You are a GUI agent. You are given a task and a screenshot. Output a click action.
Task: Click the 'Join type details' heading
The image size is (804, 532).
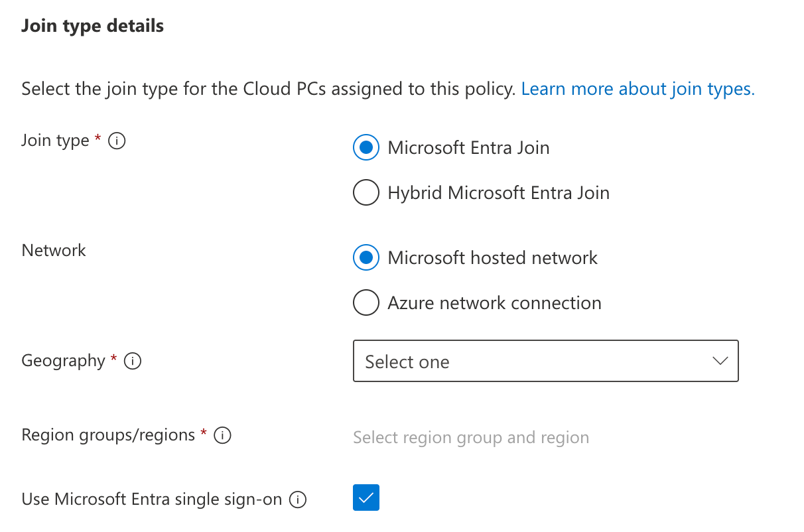(x=92, y=27)
